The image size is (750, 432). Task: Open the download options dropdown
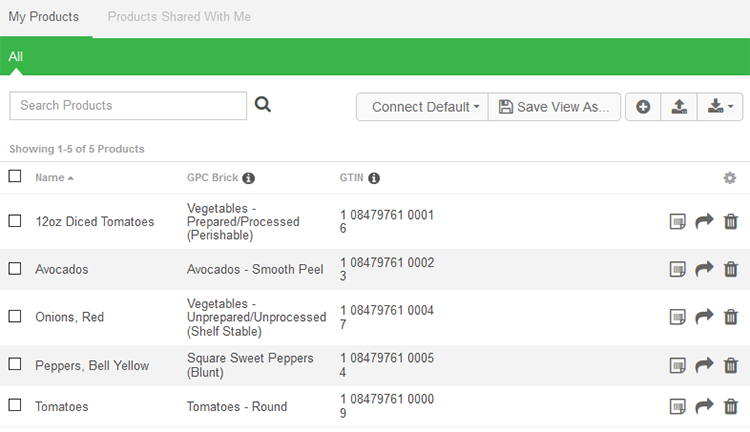click(720, 107)
